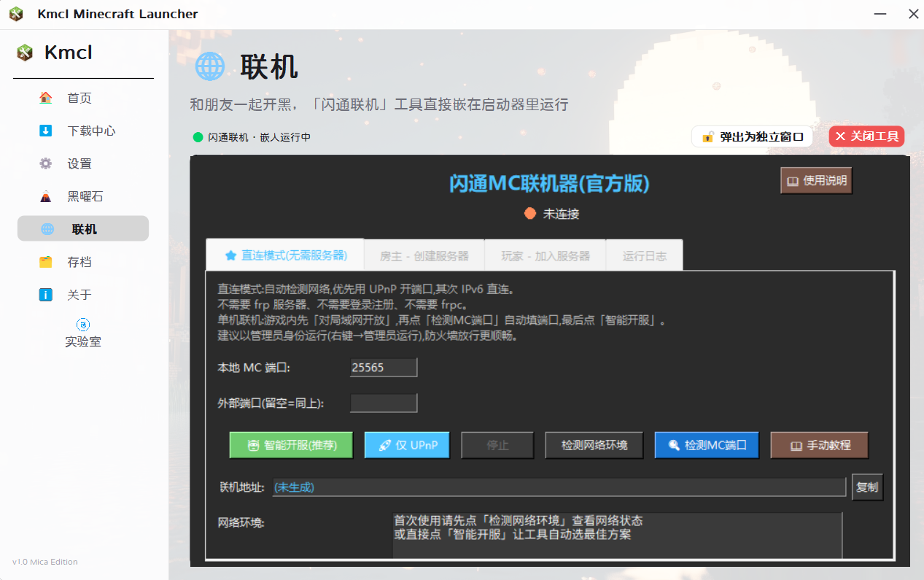
Task: Click the house icon beside 首页
Action: [45, 98]
